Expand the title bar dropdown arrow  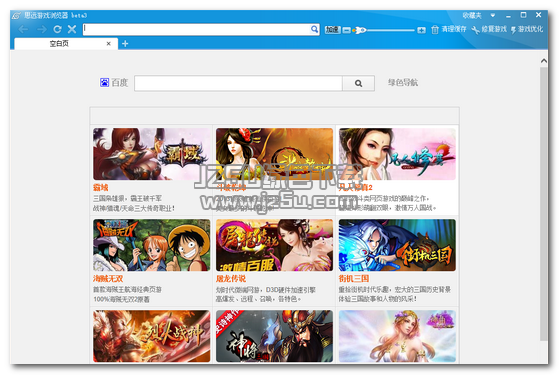tap(493, 15)
